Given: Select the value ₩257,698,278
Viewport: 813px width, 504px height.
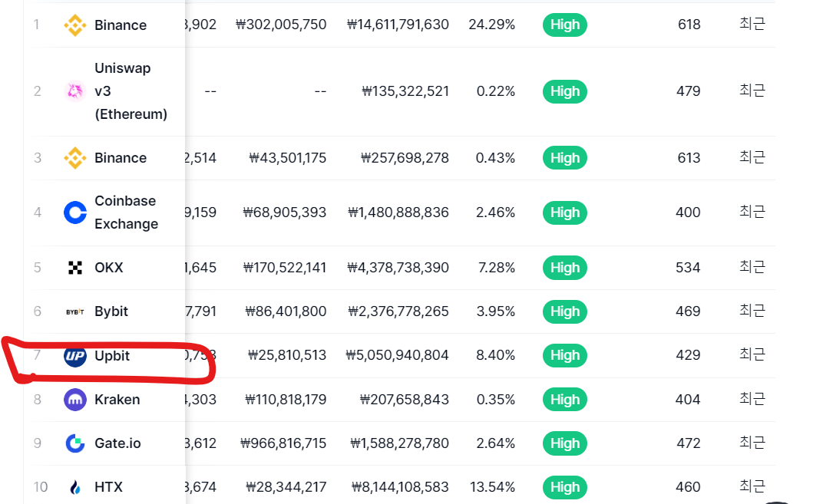Looking at the screenshot, I should 405,158.
